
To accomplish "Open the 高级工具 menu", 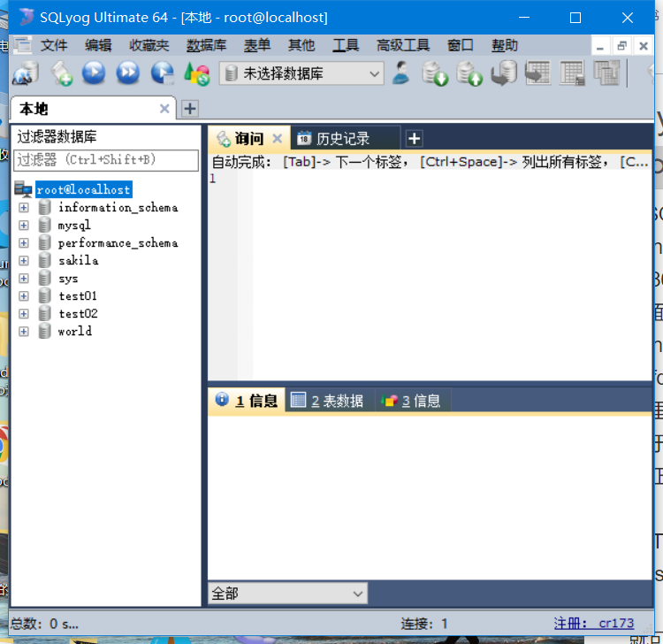I will (x=403, y=45).
